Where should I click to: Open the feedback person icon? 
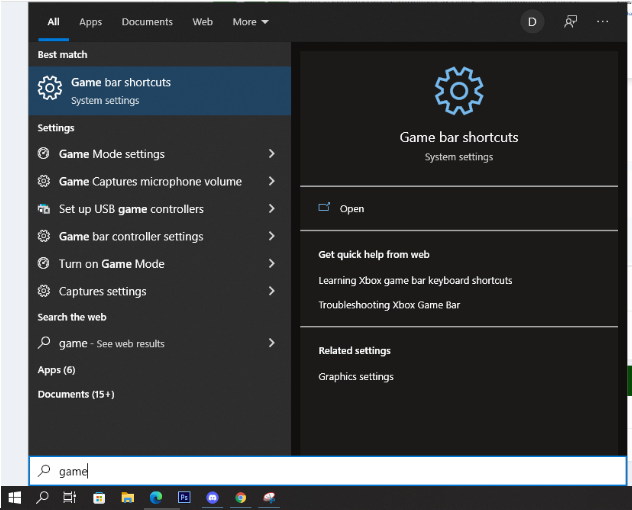pyautogui.click(x=570, y=22)
